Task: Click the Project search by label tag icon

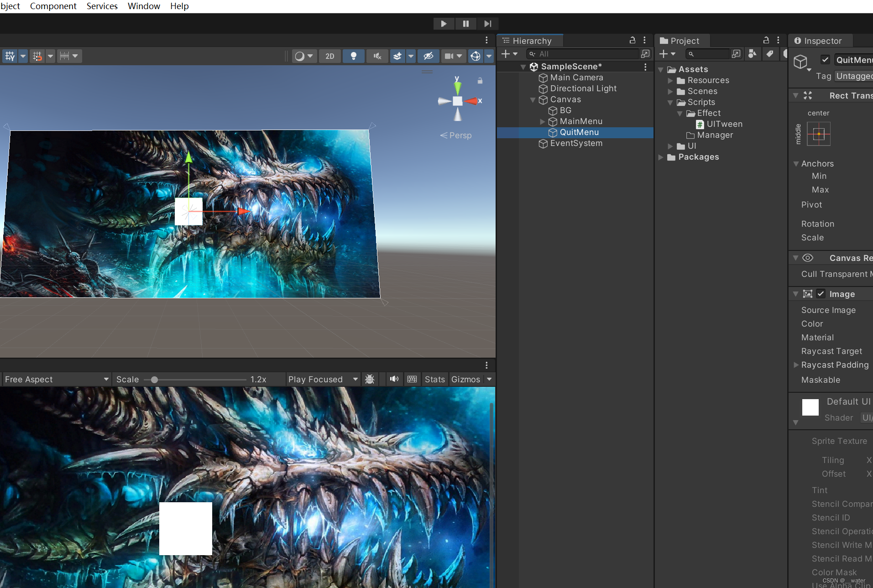Action: (x=770, y=54)
